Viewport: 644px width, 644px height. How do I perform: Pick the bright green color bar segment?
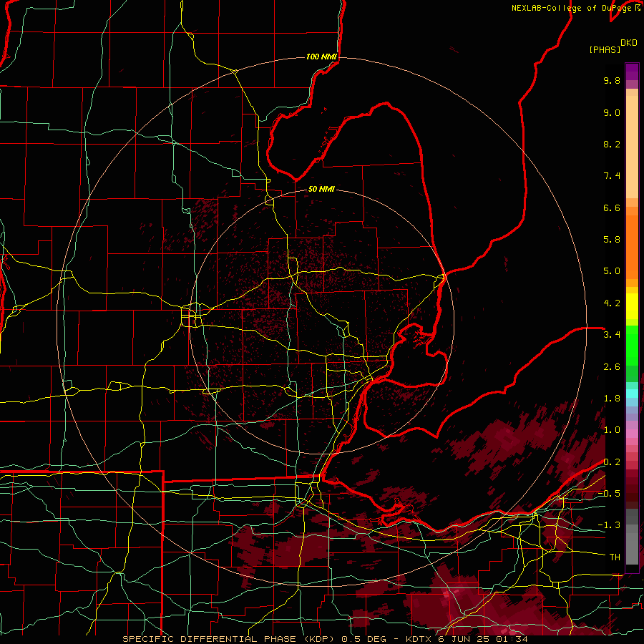632,346
